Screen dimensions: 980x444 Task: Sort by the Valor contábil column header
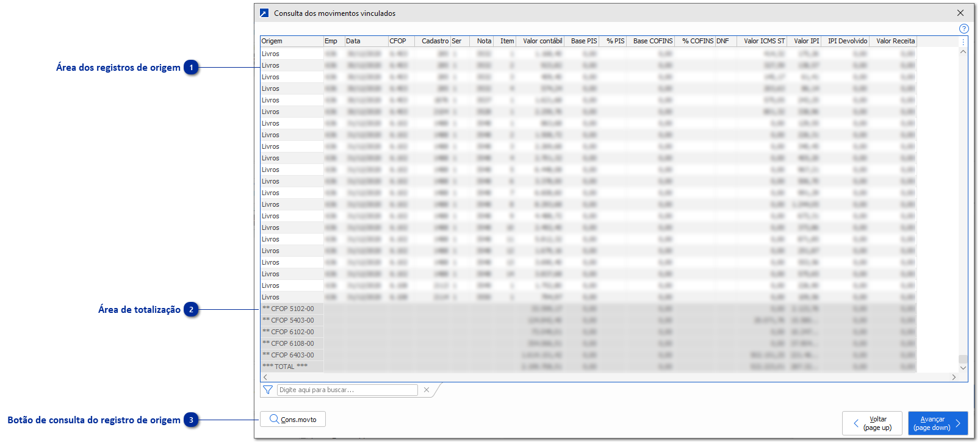[x=540, y=41]
